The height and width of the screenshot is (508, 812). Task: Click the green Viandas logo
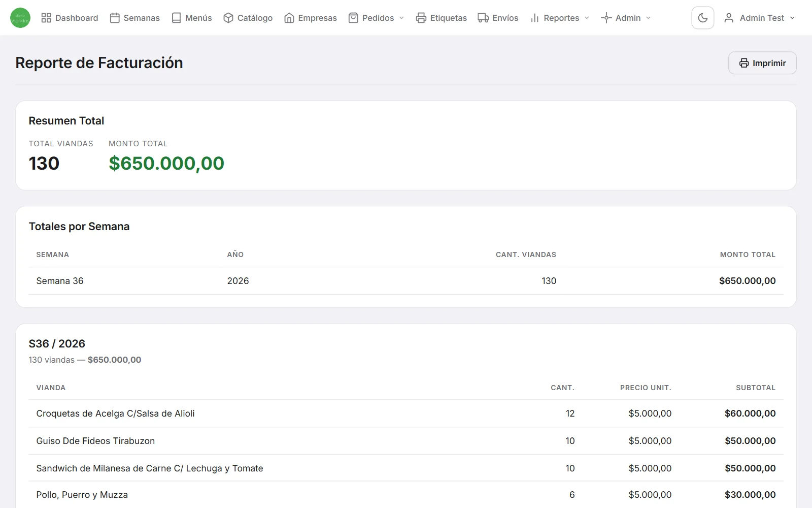pos(20,18)
